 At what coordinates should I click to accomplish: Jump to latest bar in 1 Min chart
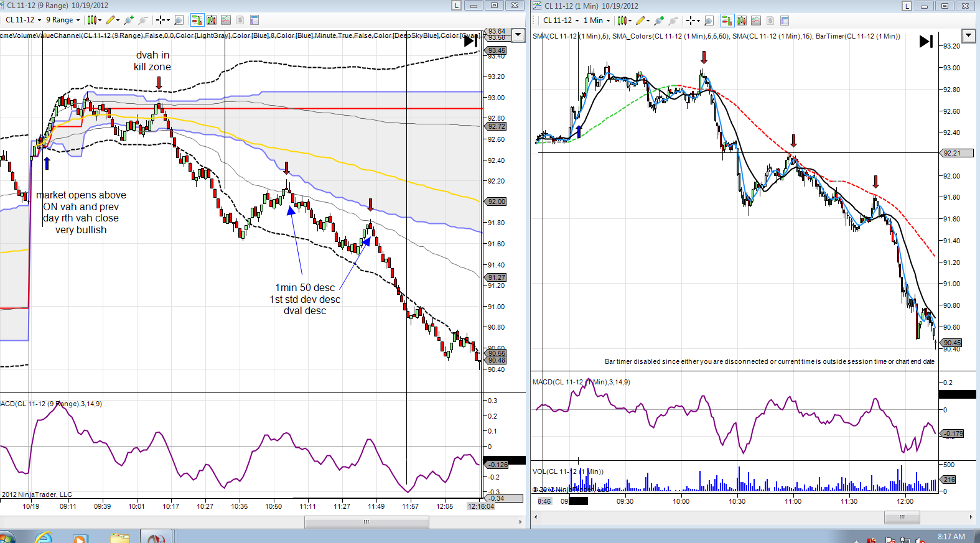coord(926,42)
